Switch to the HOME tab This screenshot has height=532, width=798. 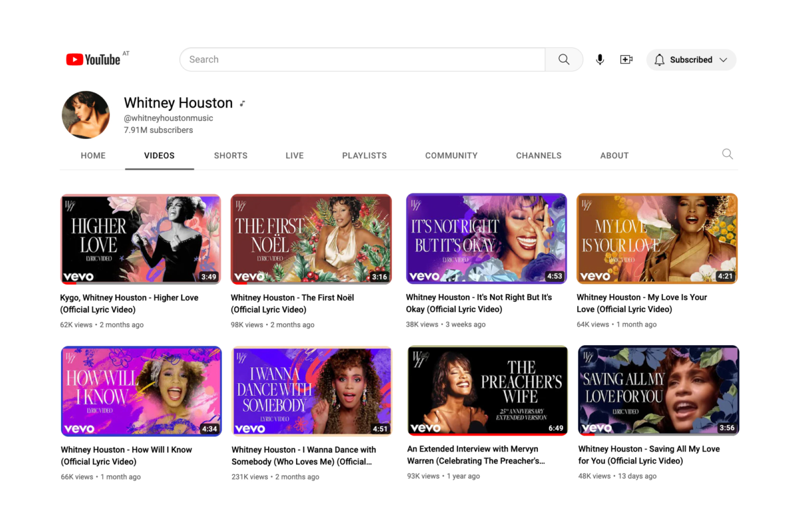[93, 156]
